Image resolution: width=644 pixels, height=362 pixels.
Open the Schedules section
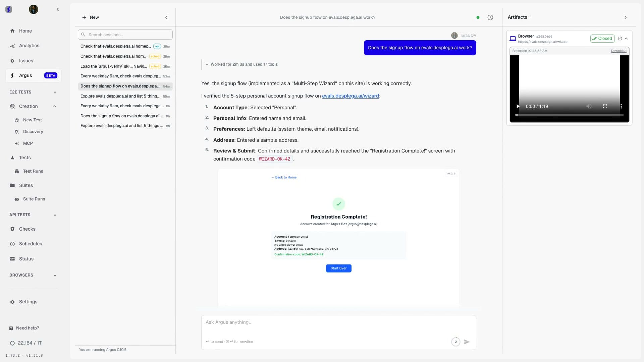pyautogui.click(x=31, y=244)
